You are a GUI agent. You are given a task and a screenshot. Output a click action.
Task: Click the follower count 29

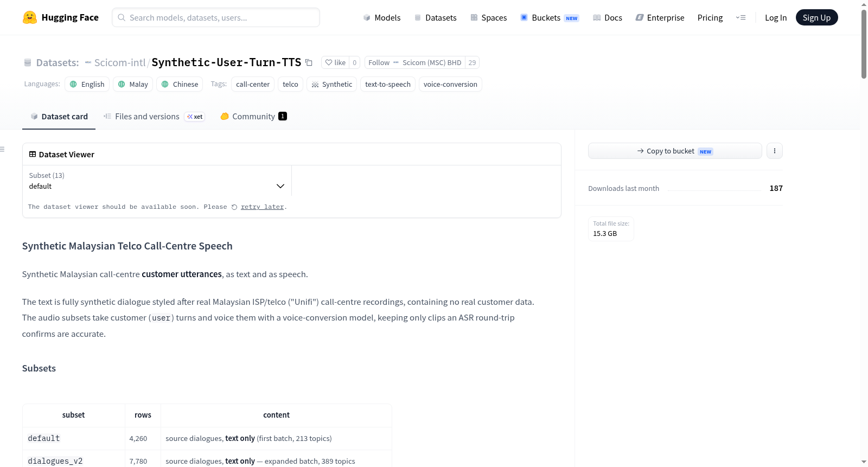pos(472,62)
